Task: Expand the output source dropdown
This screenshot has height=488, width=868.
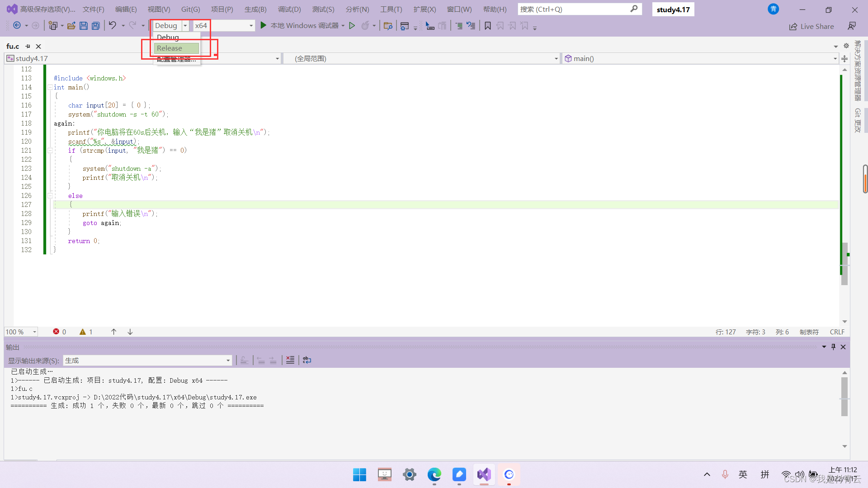Action: pyautogui.click(x=228, y=360)
